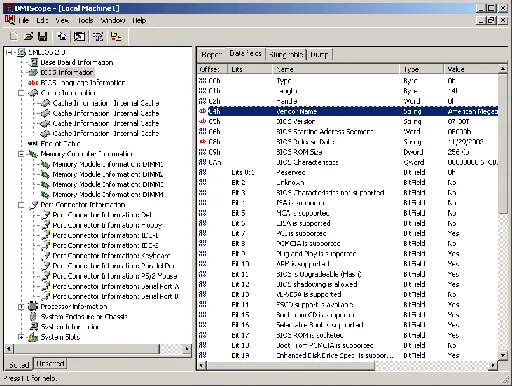Open the Tools menu
The height and width of the screenshot is (386, 512).
click(86, 20)
